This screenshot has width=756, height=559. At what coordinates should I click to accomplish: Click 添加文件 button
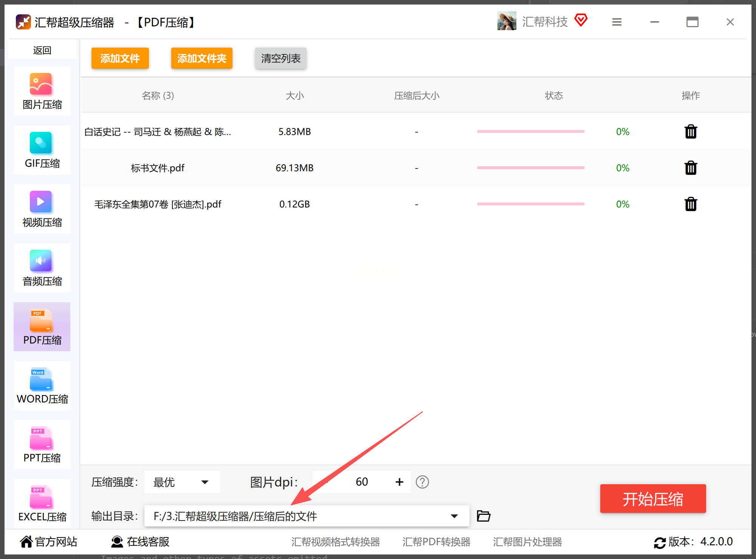[x=120, y=58]
